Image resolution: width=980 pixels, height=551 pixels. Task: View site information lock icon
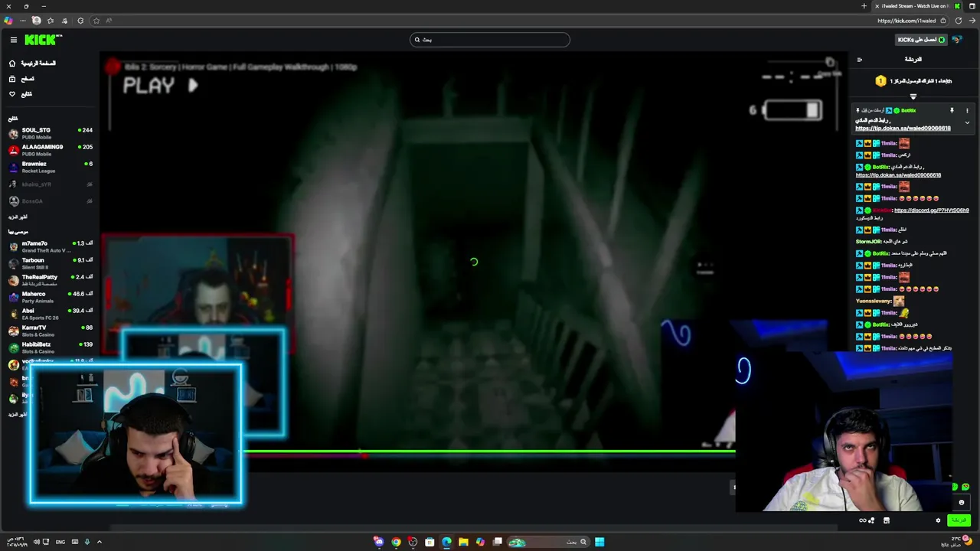click(x=943, y=21)
